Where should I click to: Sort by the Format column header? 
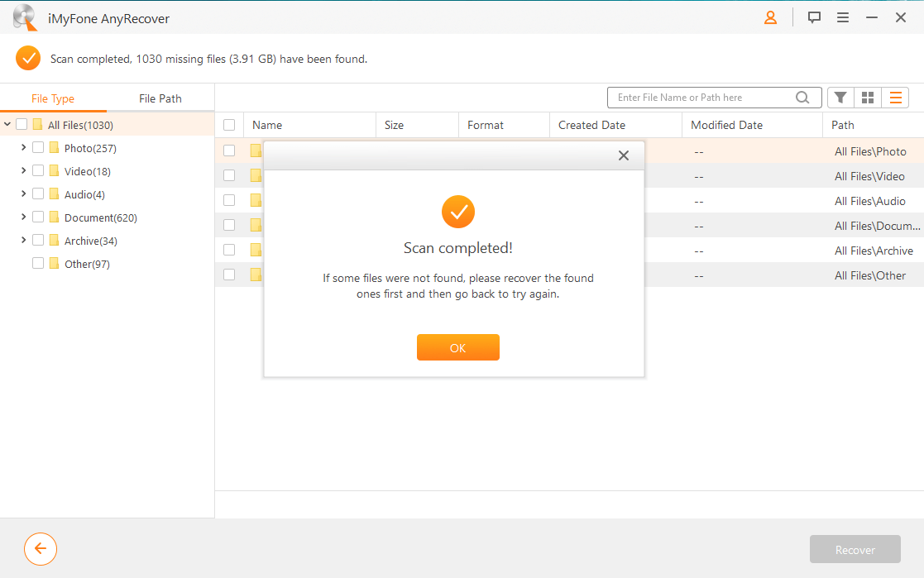pyautogui.click(x=504, y=125)
